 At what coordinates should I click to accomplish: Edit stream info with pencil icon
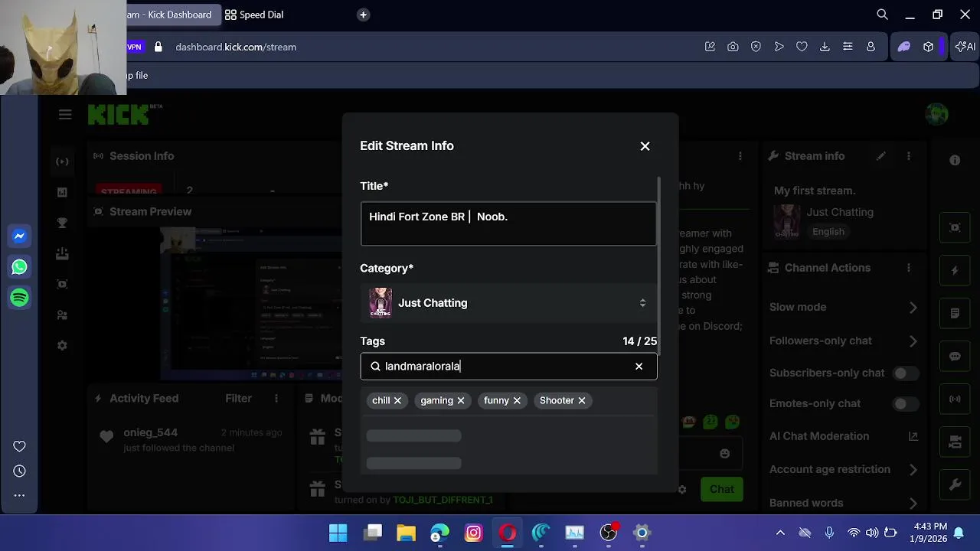881,156
